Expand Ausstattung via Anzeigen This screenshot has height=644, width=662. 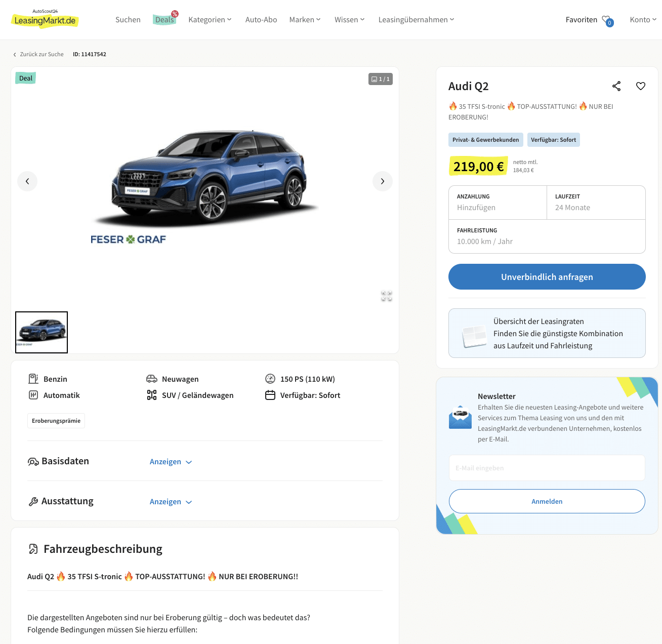click(x=171, y=502)
